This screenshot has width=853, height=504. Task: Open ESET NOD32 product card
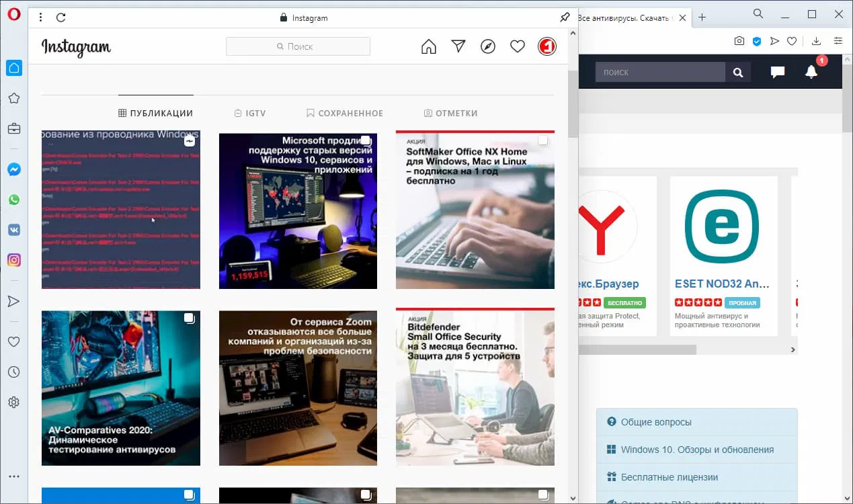723,256
